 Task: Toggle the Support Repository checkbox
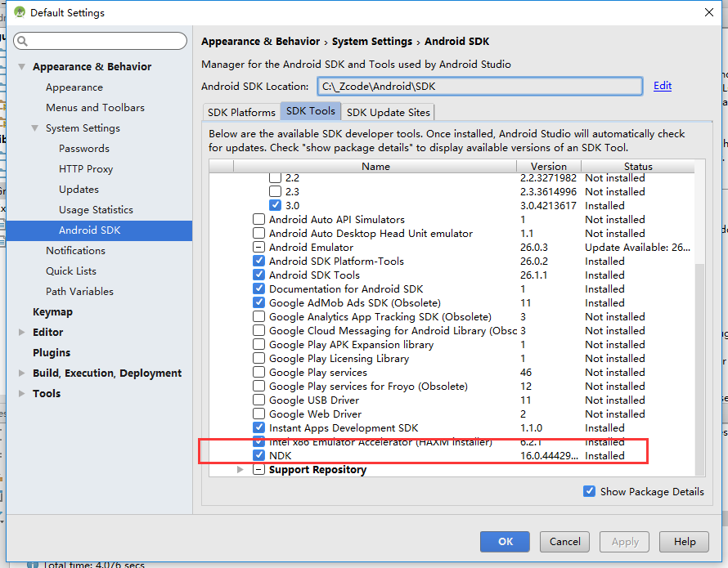click(258, 469)
